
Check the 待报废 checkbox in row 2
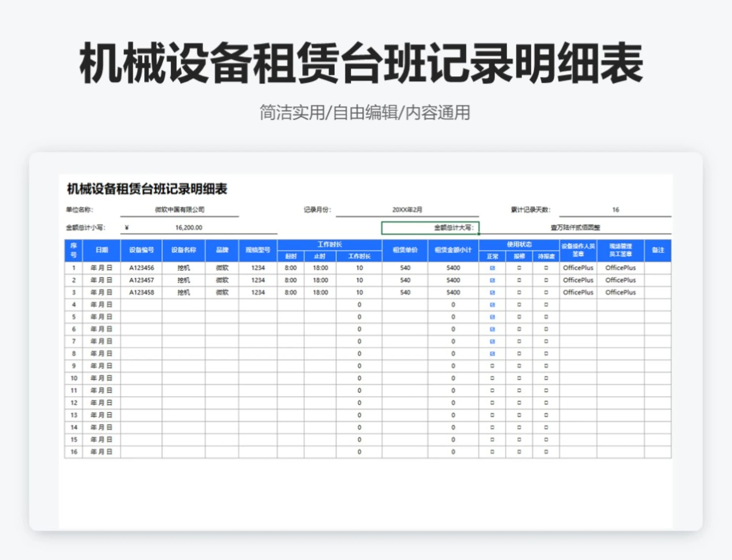[x=546, y=280]
